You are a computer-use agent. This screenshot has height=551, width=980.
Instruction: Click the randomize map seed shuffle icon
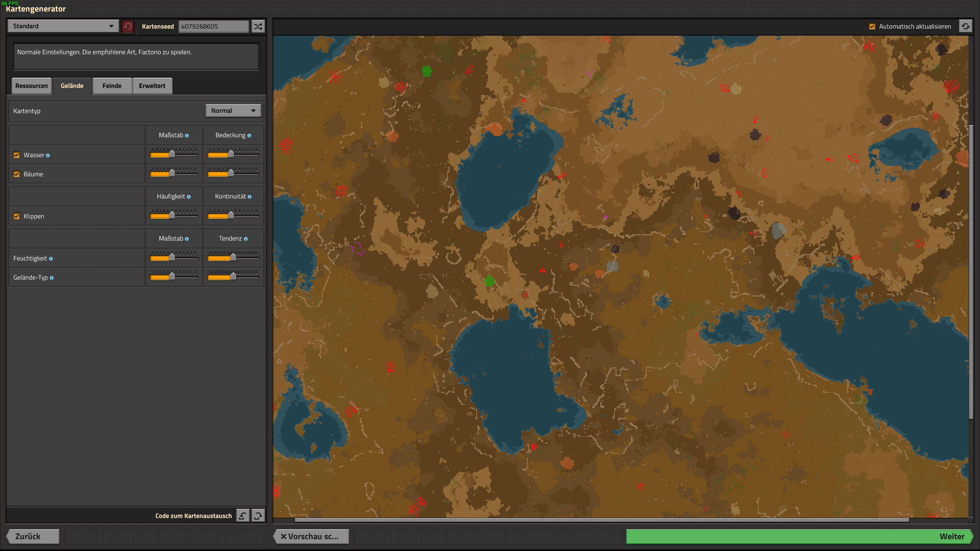258,26
